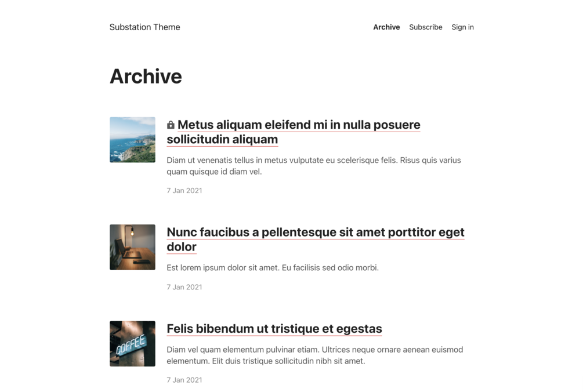Image resolution: width=583 pixels, height=392 pixels.
Task: Open the Archive nav item
Action: (x=386, y=27)
